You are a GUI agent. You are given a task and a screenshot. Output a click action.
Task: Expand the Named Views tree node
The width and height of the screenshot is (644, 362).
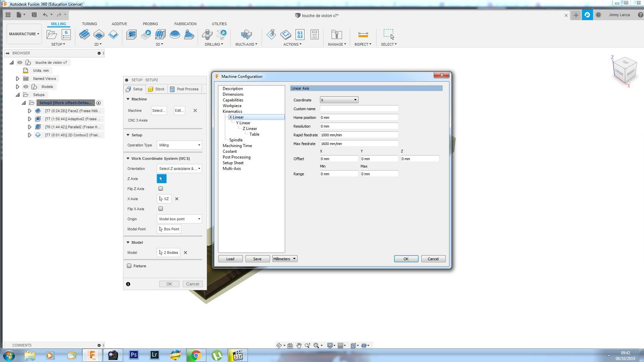18,79
